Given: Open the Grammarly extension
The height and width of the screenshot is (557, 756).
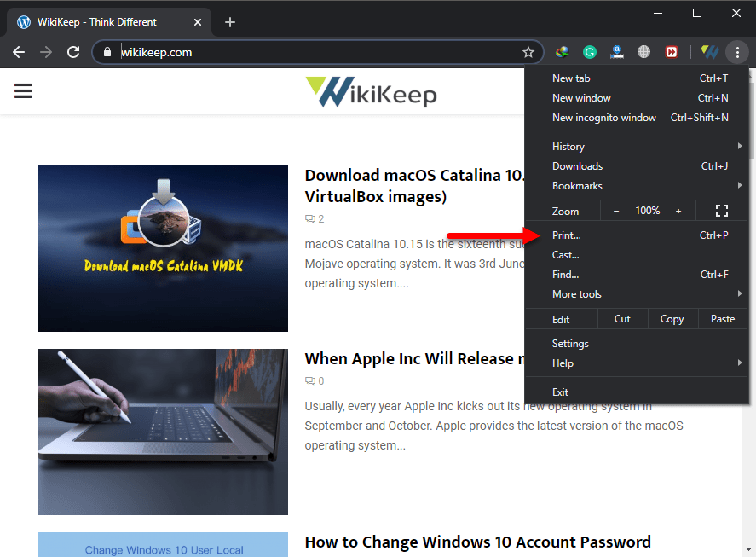Looking at the screenshot, I should tap(589, 52).
